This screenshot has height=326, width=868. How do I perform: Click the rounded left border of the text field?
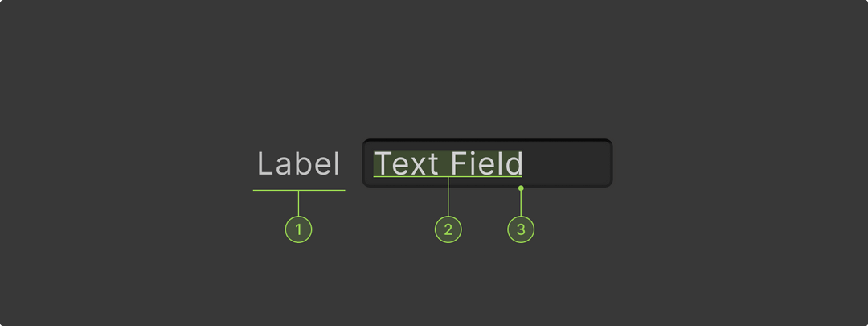(x=363, y=163)
